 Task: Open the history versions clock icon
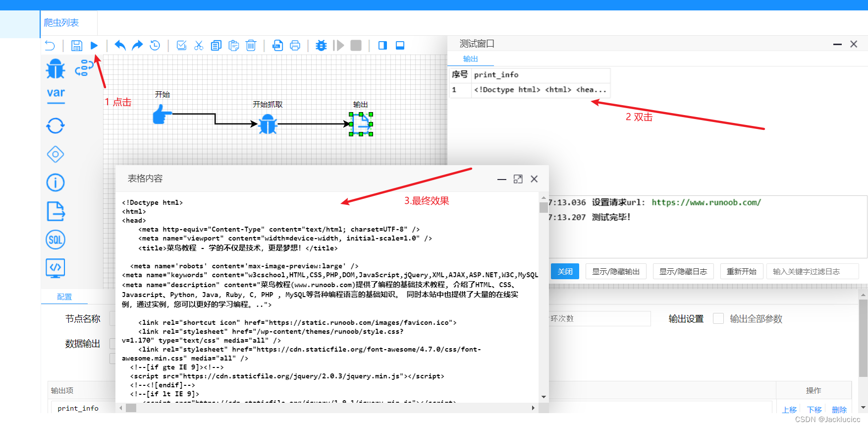coord(155,46)
